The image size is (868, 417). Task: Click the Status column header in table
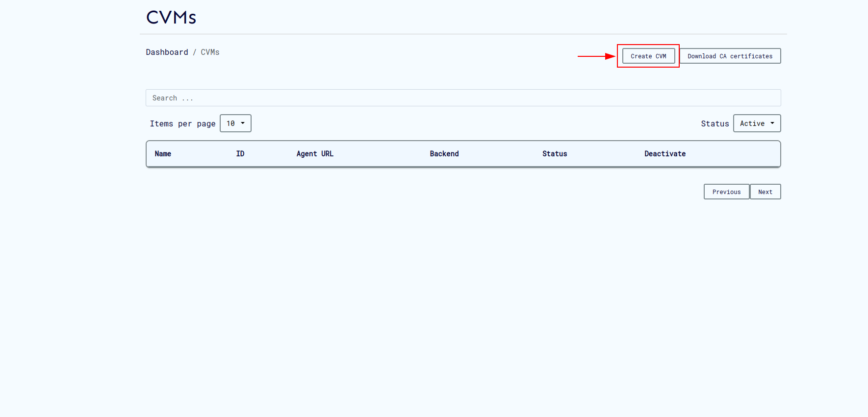point(555,154)
